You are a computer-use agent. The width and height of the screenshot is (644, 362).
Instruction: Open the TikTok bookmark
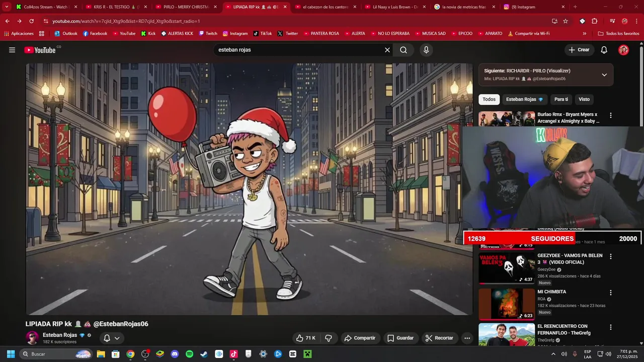pos(262,34)
